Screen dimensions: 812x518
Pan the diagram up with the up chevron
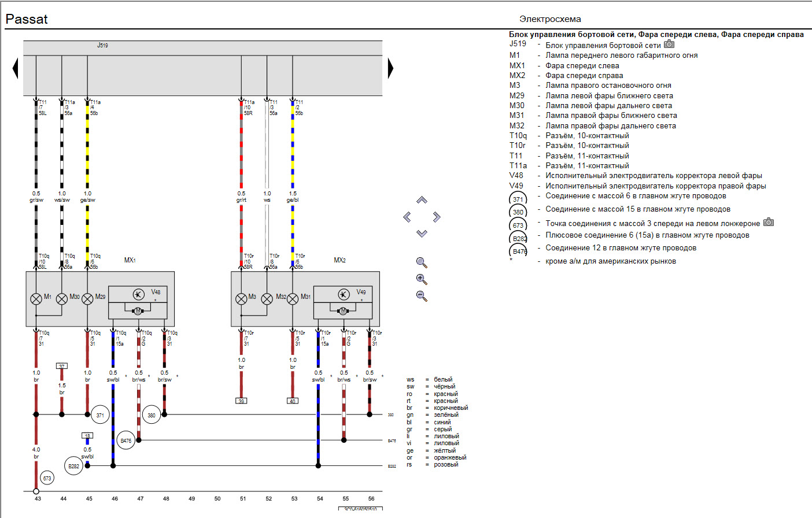pos(422,200)
